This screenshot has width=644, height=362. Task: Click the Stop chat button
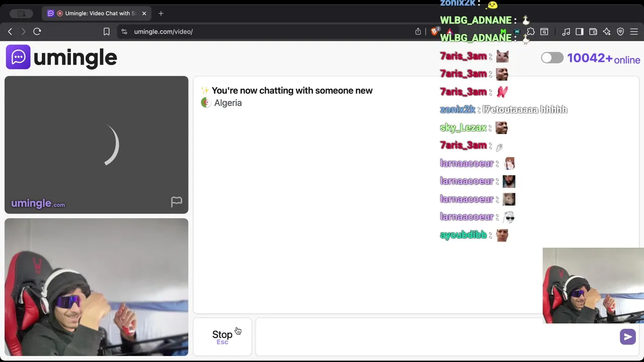(222, 337)
